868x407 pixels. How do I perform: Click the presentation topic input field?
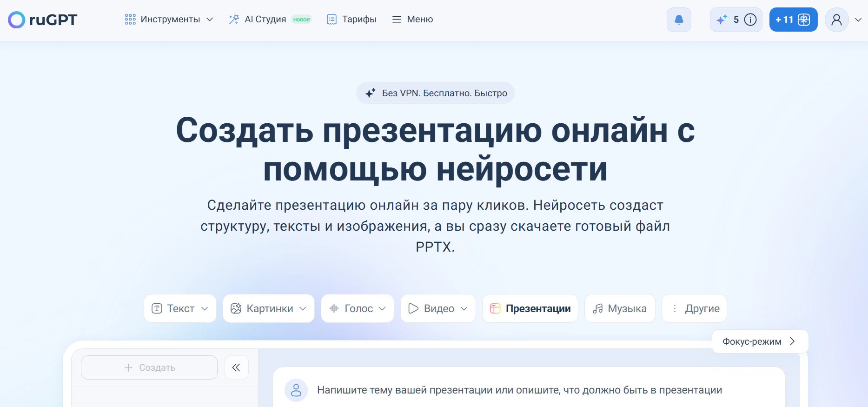519,390
